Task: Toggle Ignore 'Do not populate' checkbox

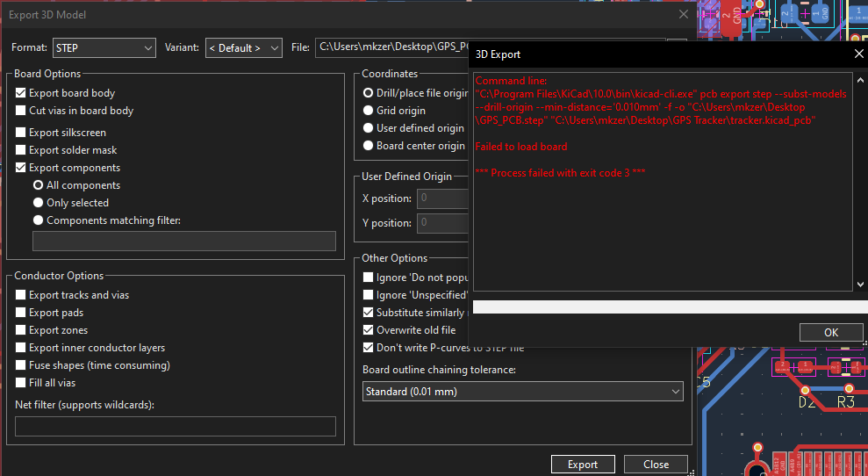Action: coord(368,277)
